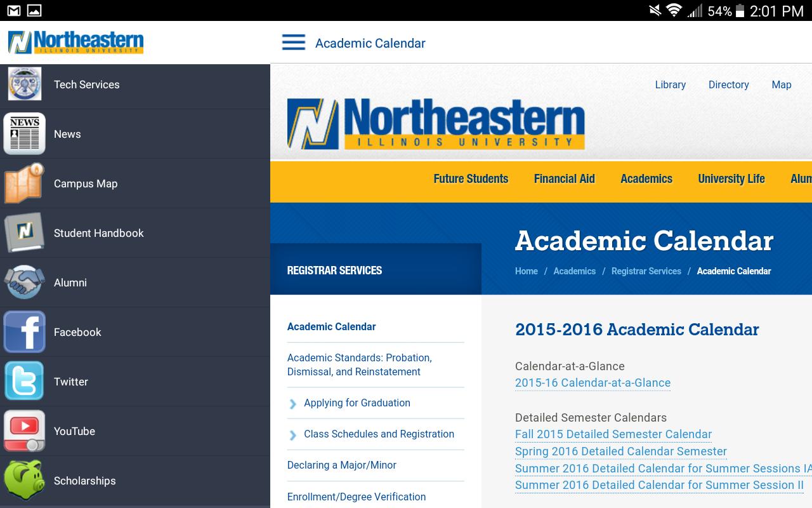Tap the muted sound status icon
Image resolution: width=812 pixels, height=508 pixels.
(x=655, y=10)
